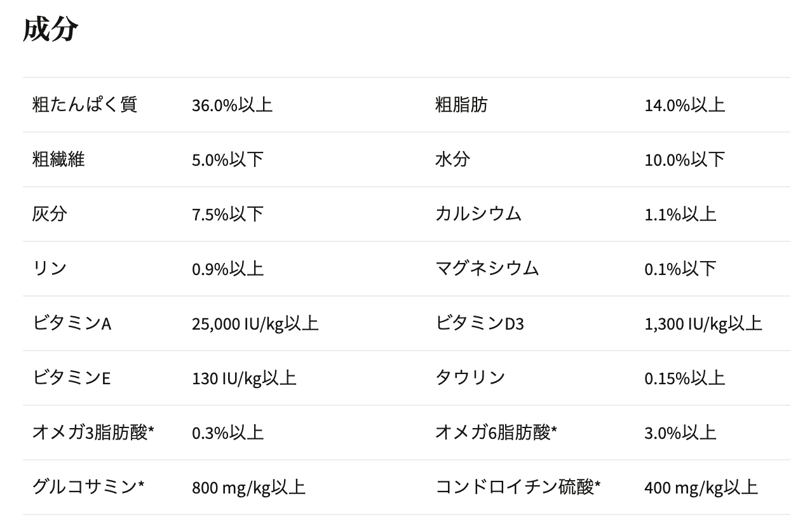Select the リン label

(50, 269)
